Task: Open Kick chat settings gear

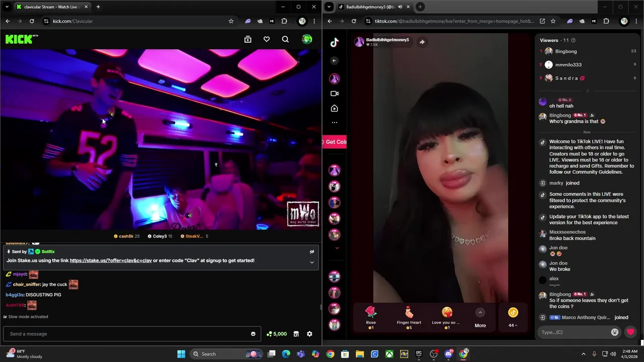Action: (309, 334)
